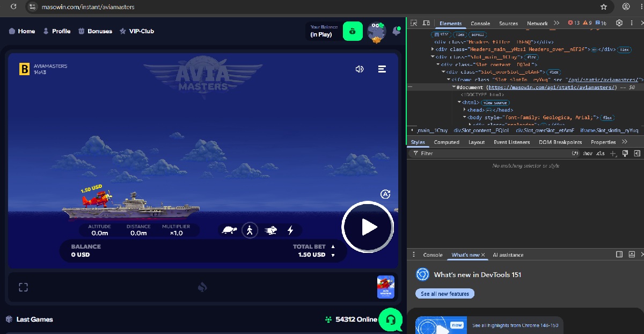Go to Home page
644x334 pixels.
tap(22, 31)
